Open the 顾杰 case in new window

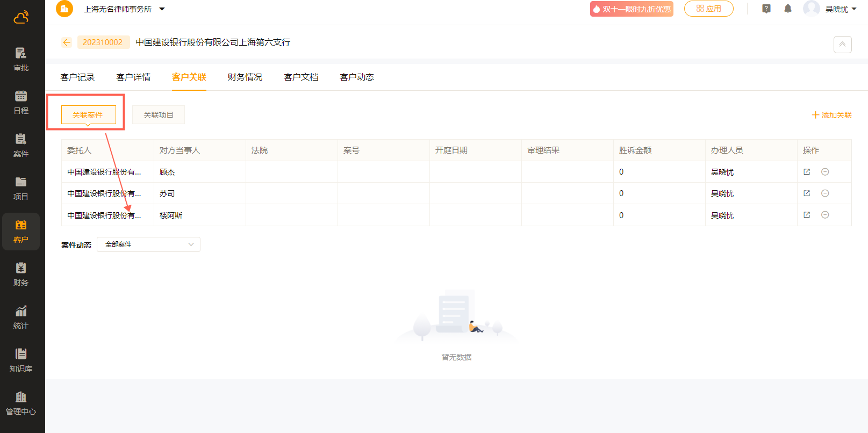click(807, 172)
